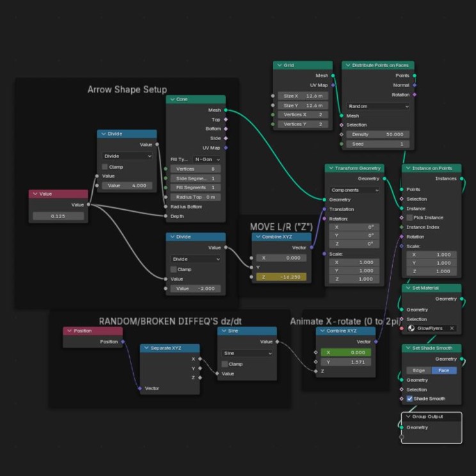Clear the GlowFlyers material with the X
This screenshot has width=476, height=476.
click(x=452, y=328)
